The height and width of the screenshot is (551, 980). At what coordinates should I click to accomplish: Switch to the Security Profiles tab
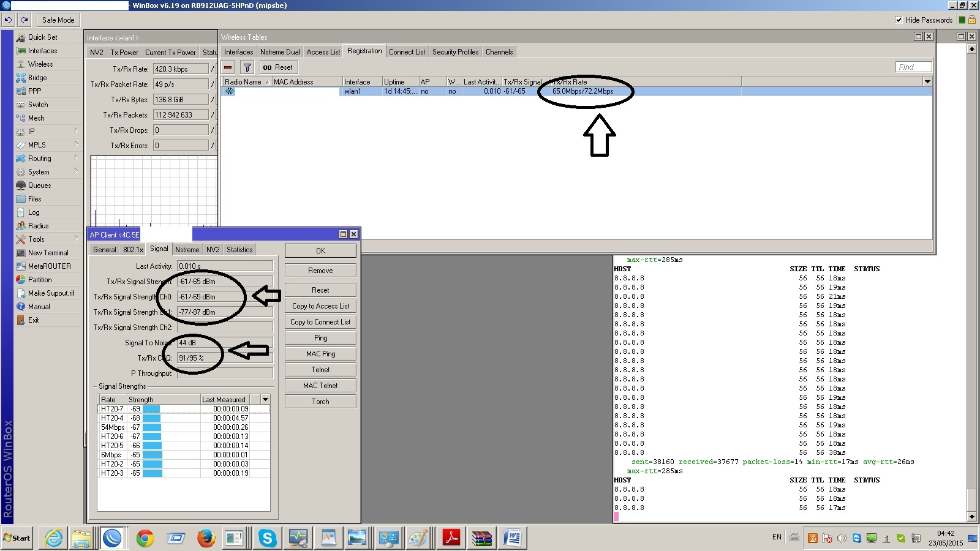455,52
